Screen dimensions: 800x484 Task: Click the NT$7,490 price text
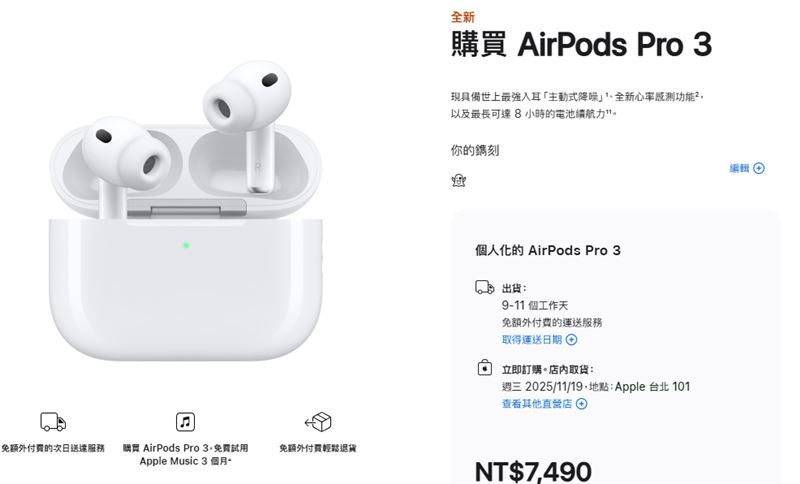[x=533, y=472]
